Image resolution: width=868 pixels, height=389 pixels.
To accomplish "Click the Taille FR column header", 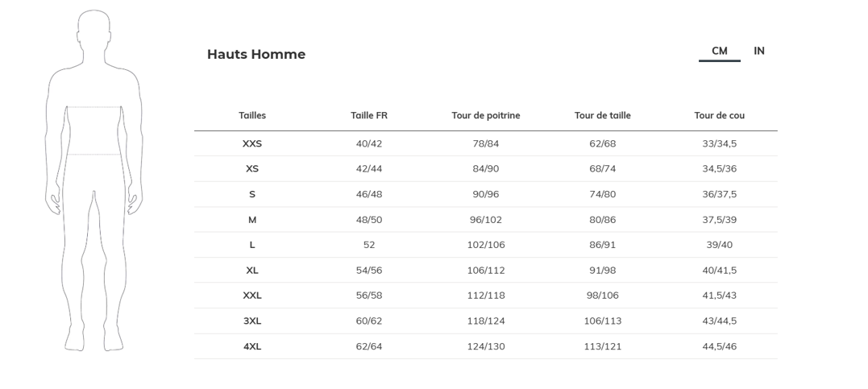I will (x=369, y=116).
